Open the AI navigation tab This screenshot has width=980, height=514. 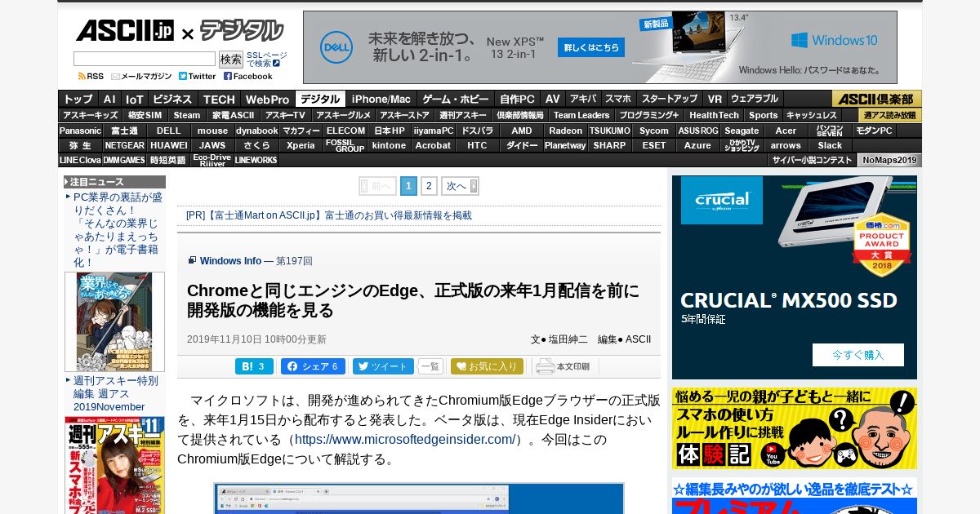tap(109, 99)
